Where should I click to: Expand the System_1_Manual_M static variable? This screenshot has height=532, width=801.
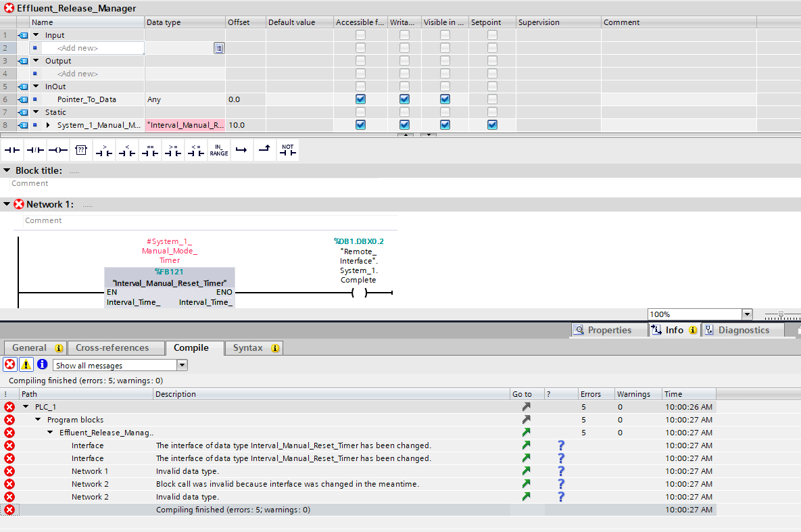click(48, 125)
